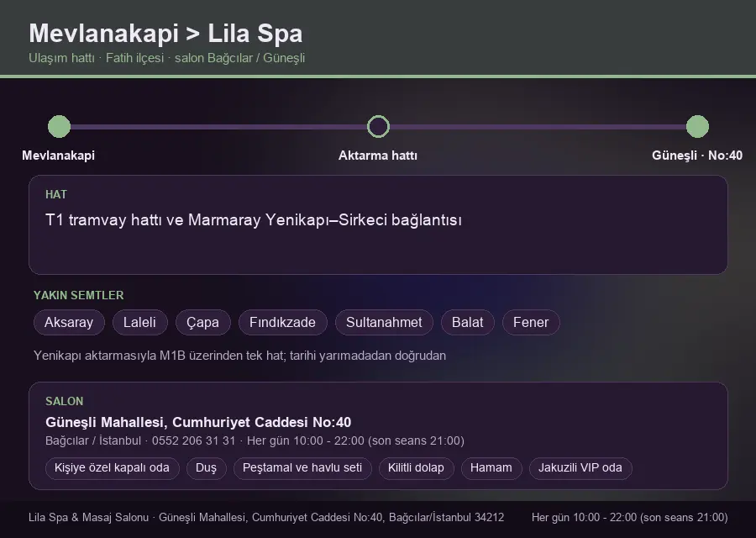This screenshot has height=538, width=756.
Task: Choose the Sultanahmet district chip
Action: coord(384,322)
